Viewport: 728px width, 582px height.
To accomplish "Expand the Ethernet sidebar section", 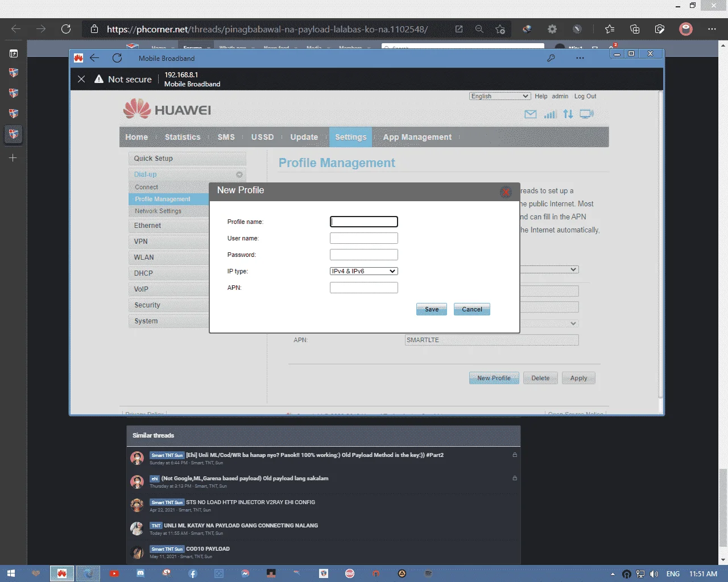I will (x=169, y=226).
